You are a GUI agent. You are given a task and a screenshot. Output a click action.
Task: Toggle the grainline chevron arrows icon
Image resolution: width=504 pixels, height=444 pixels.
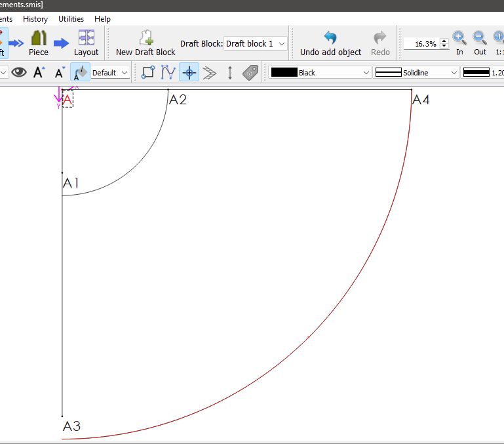[x=210, y=73]
